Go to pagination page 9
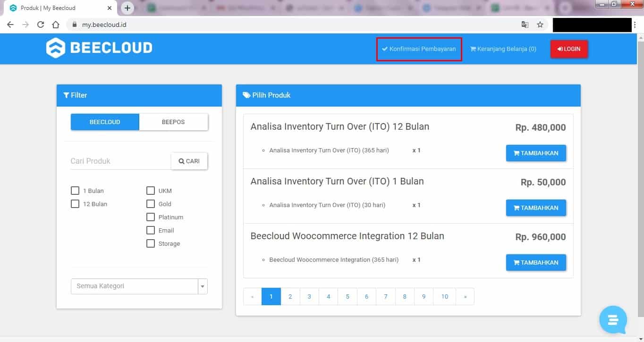 tap(424, 297)
